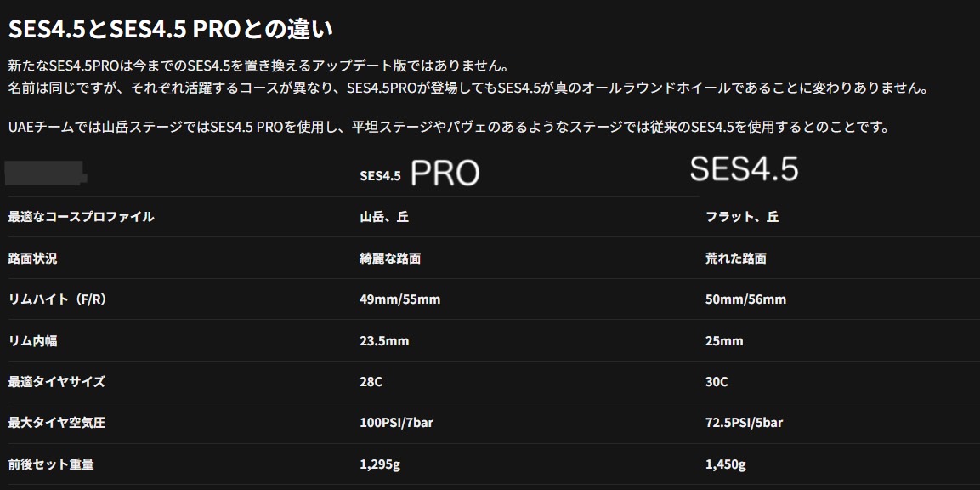Click the 山岳、丘 course profile value
980x490 pixels.
[x=383, y=217]
